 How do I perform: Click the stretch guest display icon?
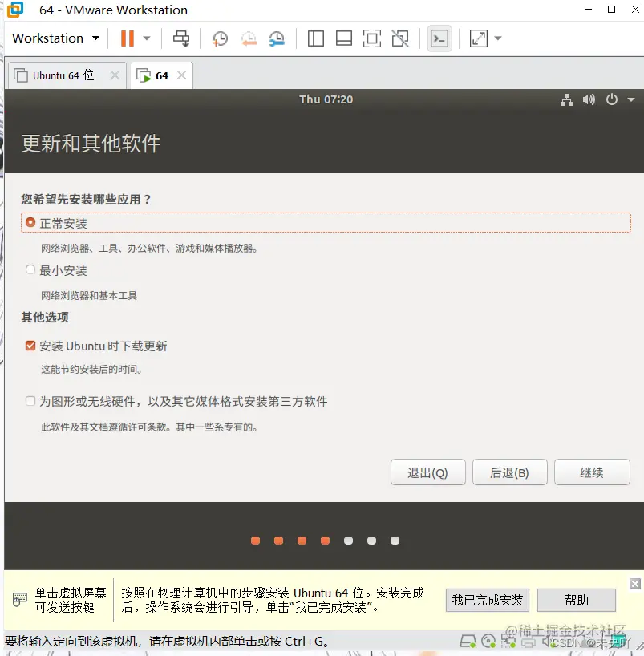point(479,38)
